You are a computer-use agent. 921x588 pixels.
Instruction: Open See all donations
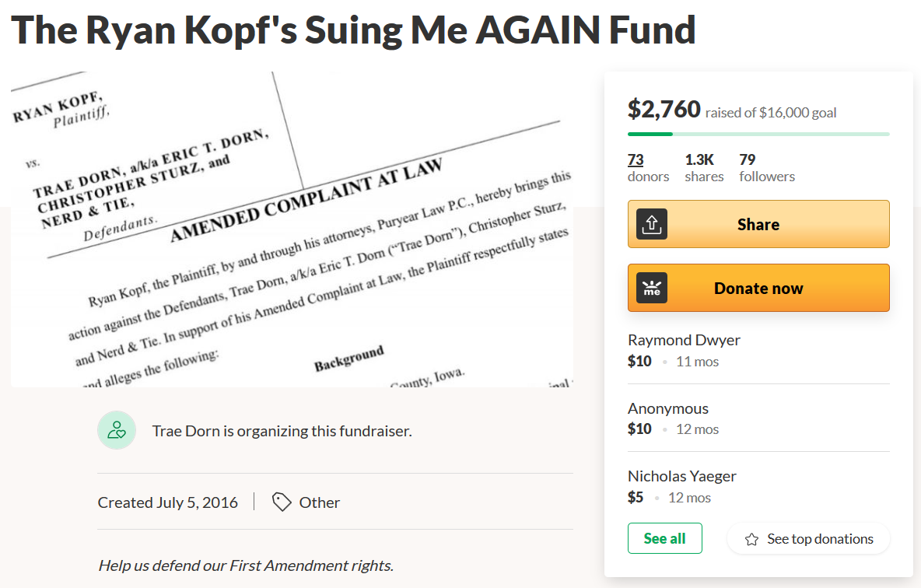coord(664,538)
